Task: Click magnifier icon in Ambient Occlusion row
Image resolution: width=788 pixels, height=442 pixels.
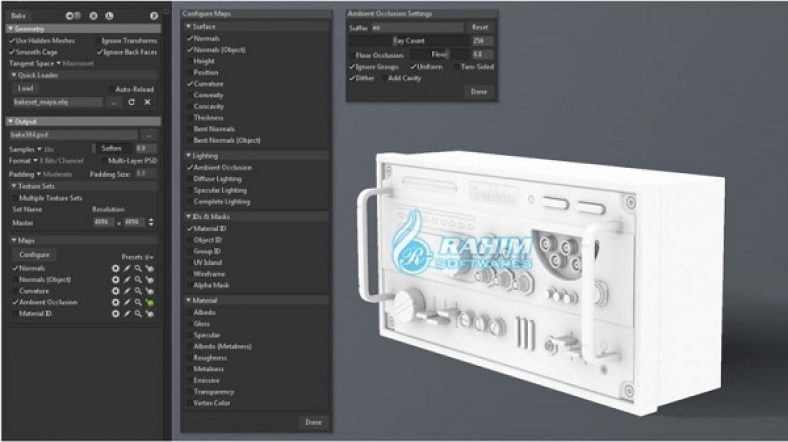Action: pyautogui.click(x=138, y=302)
